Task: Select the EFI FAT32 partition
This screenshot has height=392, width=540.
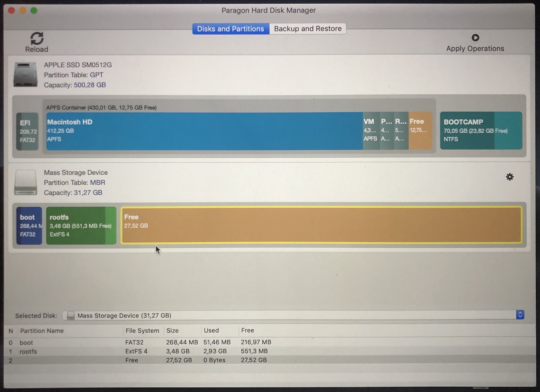Action: pyautogui.click(x=27, y=131)
